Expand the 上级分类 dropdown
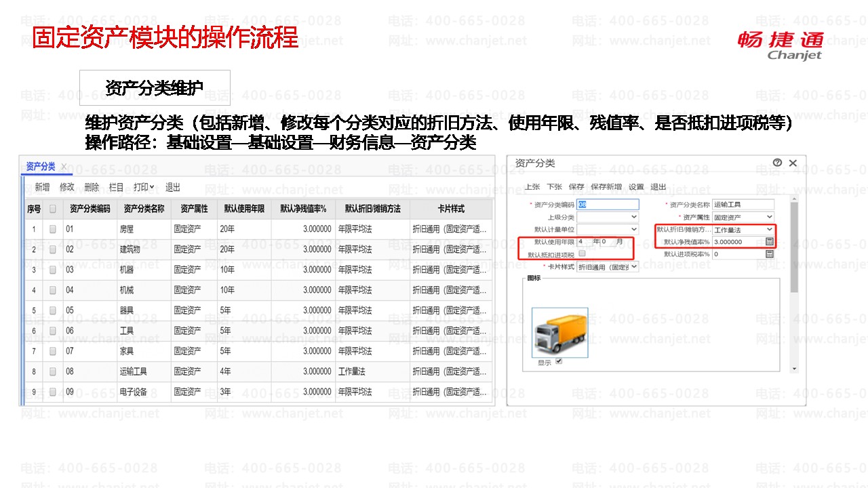This screenshot has width=868, height=488. tap(608, 217)
